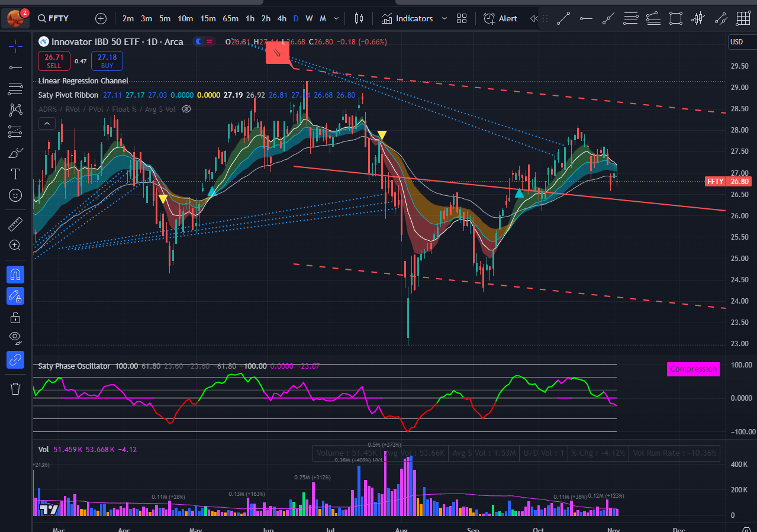Open the Fibonacci and Gann tools group

(x=15, y=89)
